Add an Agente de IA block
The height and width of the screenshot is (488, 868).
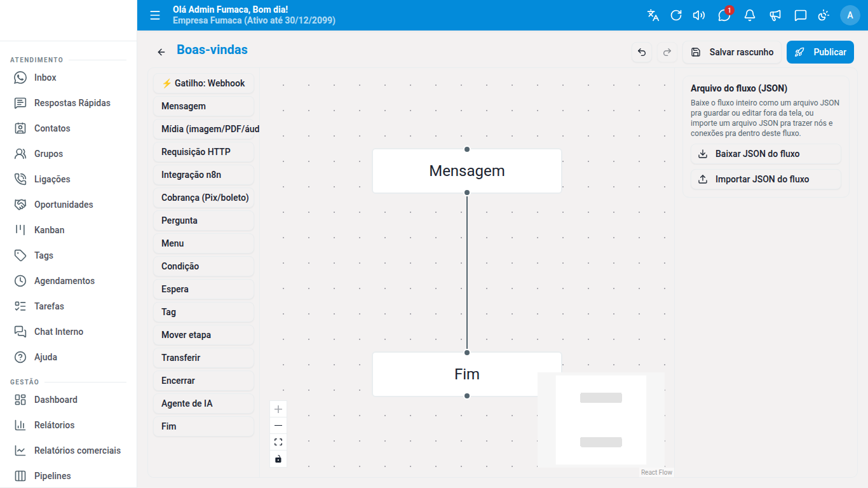point(203,403)
